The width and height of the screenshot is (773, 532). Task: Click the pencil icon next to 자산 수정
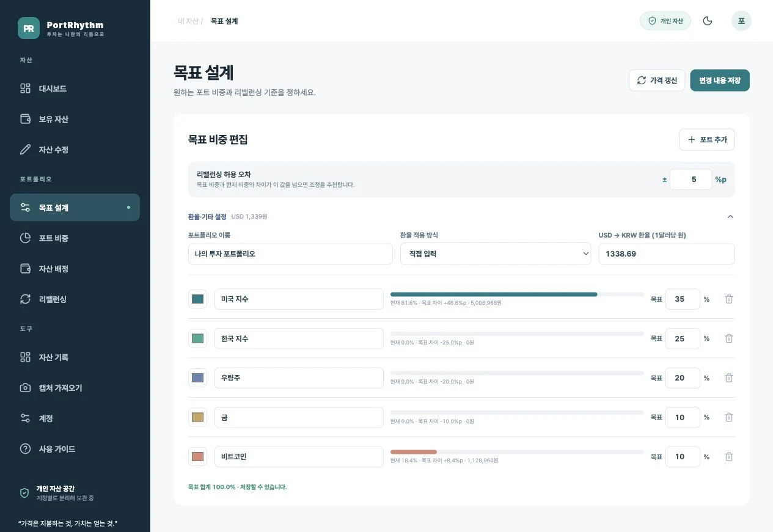25,150
